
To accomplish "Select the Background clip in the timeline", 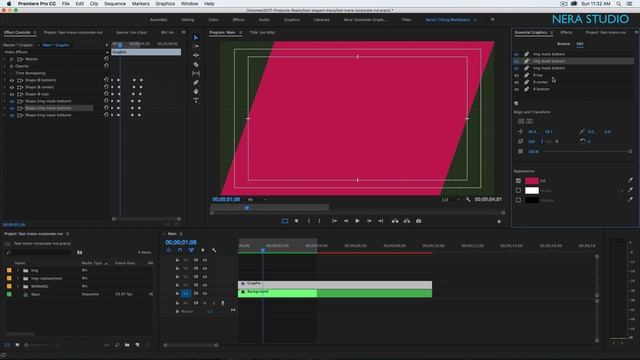I will coord(335,293).
